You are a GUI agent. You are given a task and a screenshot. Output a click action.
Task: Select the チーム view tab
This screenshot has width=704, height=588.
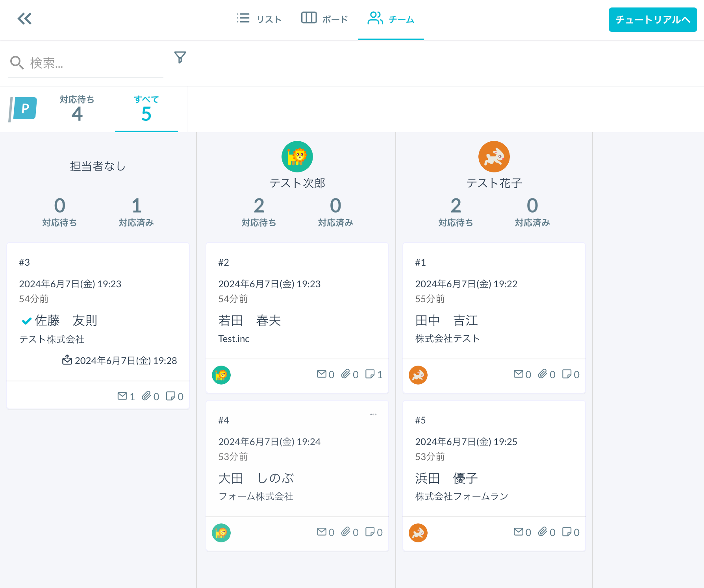click(x=391, y=19)
